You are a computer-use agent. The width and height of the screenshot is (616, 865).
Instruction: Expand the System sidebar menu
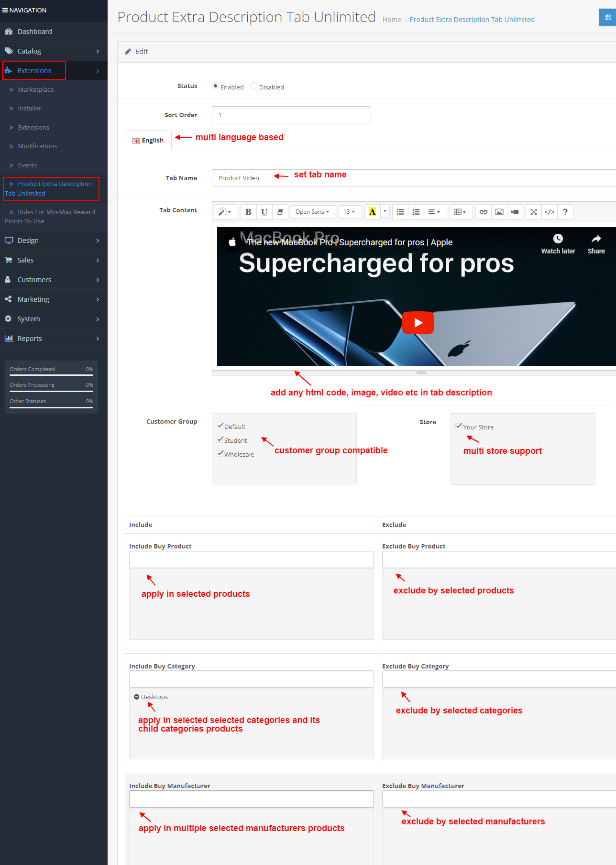coord(54,319)
